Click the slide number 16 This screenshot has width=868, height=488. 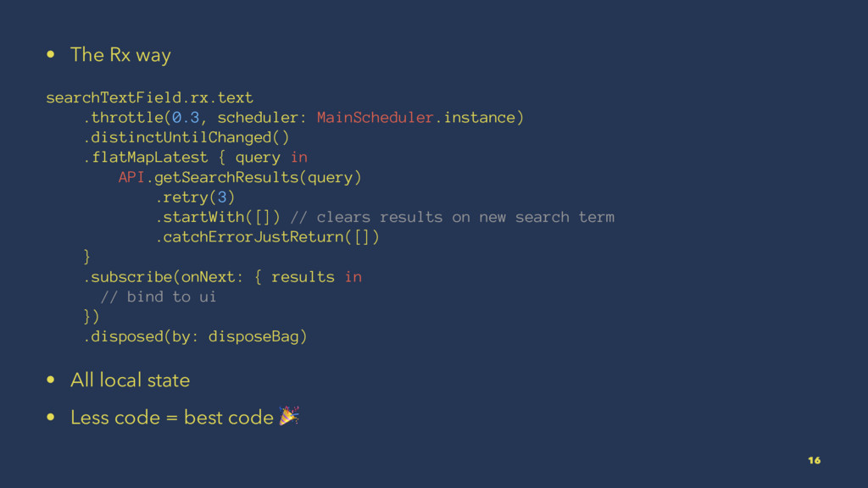click(x=814, y=460)
